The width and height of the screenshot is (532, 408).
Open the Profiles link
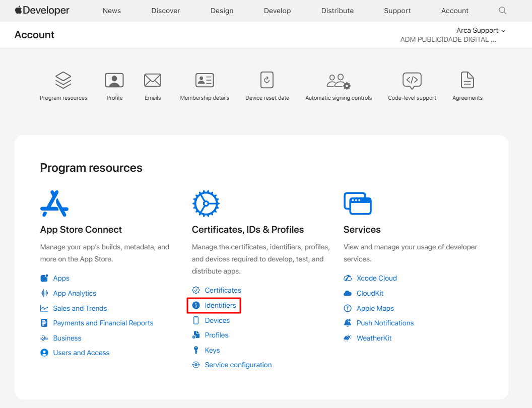point(217,335)
